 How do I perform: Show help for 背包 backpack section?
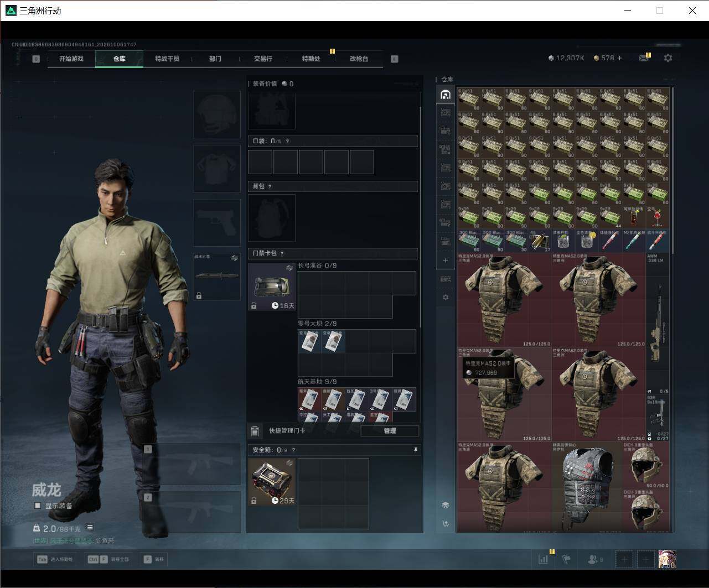270,186
